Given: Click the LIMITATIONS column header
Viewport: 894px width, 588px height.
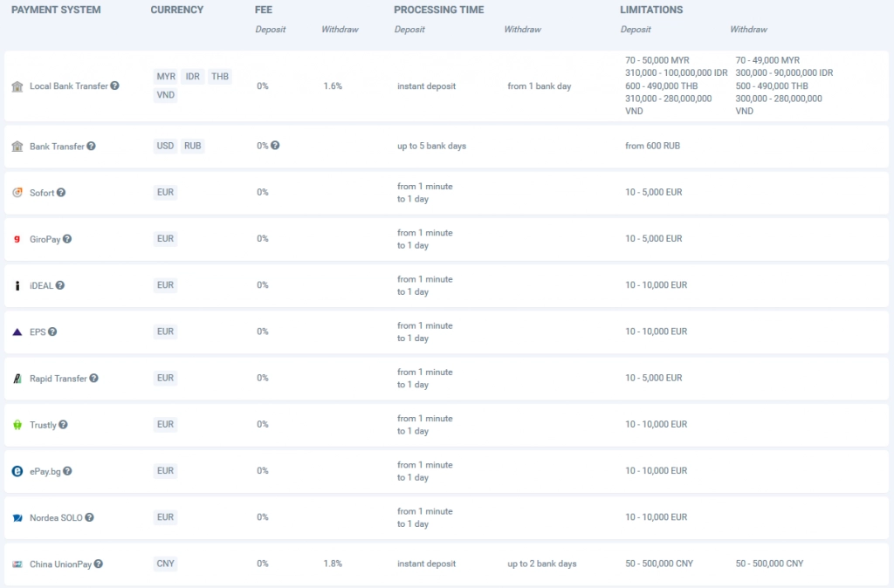Looking at the screenshot, I should pyautogui.click(x=651, y=10).
